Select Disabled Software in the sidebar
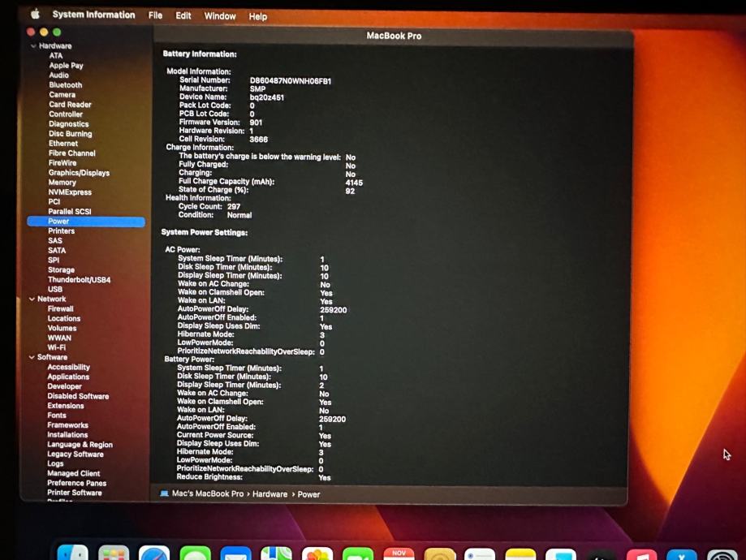 [x=78, y=396]
